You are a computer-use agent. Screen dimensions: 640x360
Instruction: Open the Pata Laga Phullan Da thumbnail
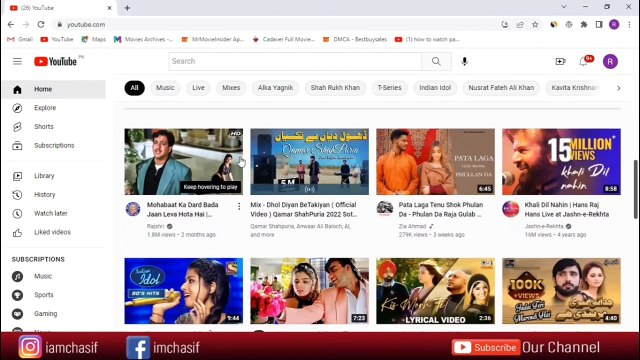coord(436,162)
